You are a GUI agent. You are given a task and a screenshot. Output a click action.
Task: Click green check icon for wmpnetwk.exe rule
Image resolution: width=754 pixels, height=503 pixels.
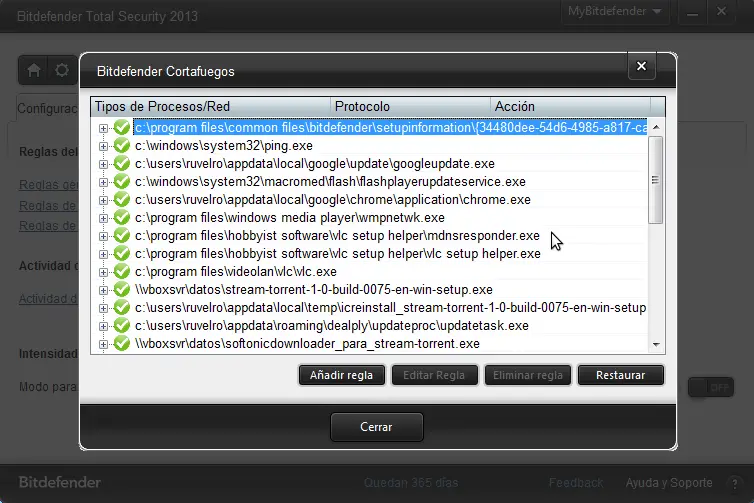(x=122, y=217)
